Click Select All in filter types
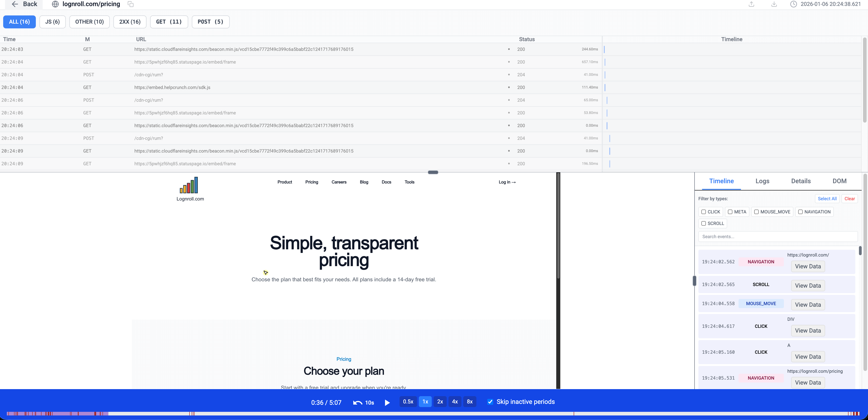 pos(827,199)
